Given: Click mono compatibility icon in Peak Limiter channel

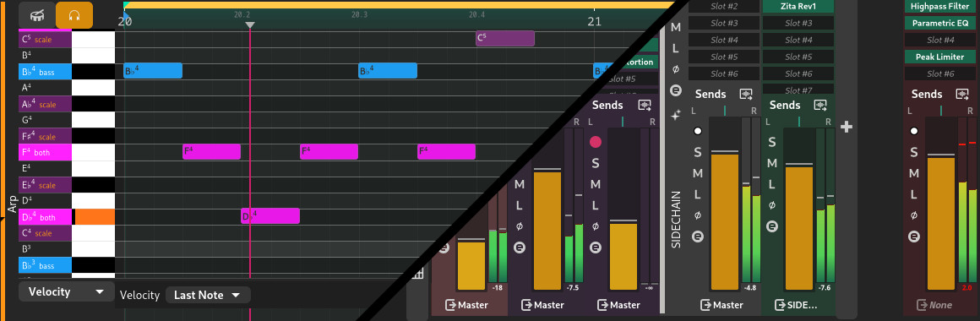Looking at the screenshot, I should (914, 237).
